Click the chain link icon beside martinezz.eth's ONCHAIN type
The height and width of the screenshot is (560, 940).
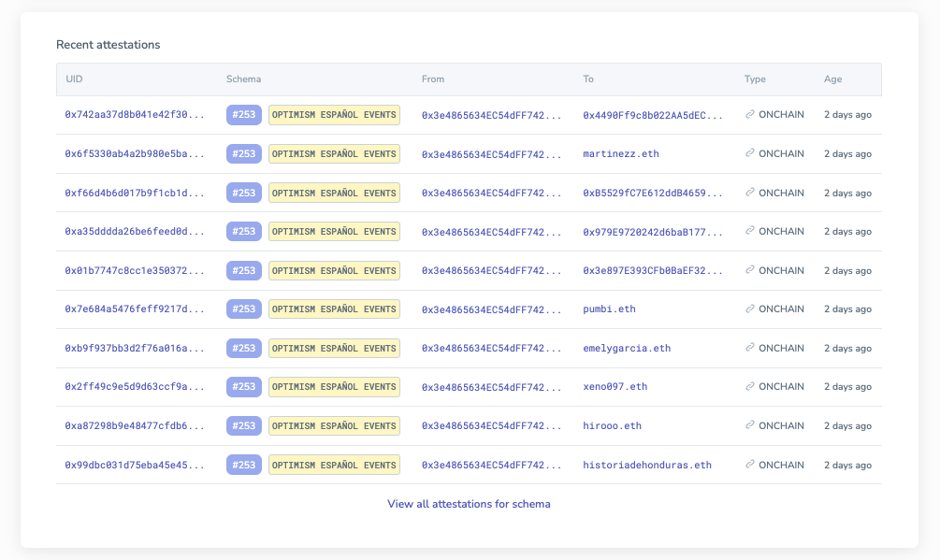[750, 153]
